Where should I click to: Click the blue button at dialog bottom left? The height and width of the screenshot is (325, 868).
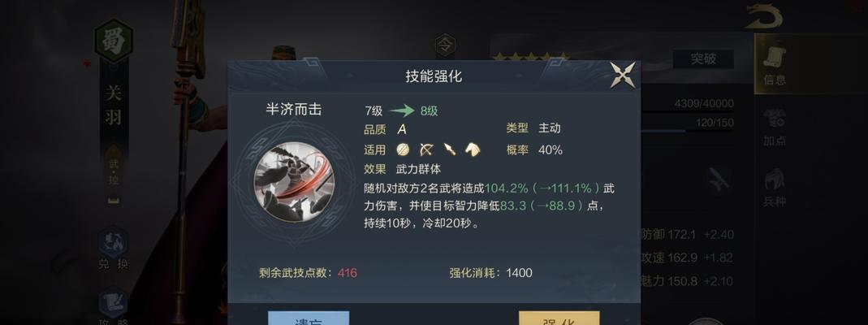tap(309, 318)
